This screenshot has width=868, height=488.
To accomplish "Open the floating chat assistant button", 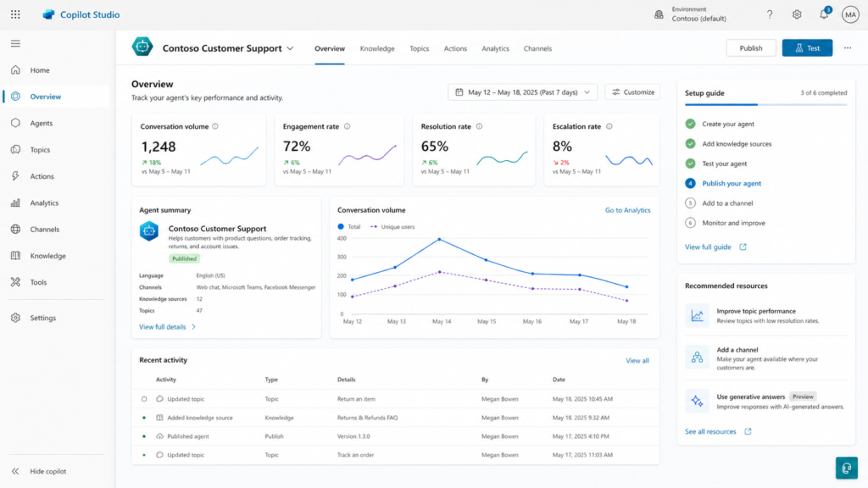I will [847, 468].
